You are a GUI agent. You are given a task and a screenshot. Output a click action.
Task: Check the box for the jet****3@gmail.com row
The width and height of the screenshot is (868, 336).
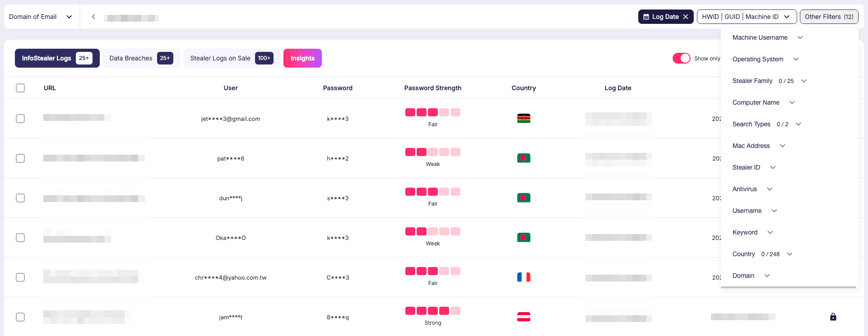point(20,119)
